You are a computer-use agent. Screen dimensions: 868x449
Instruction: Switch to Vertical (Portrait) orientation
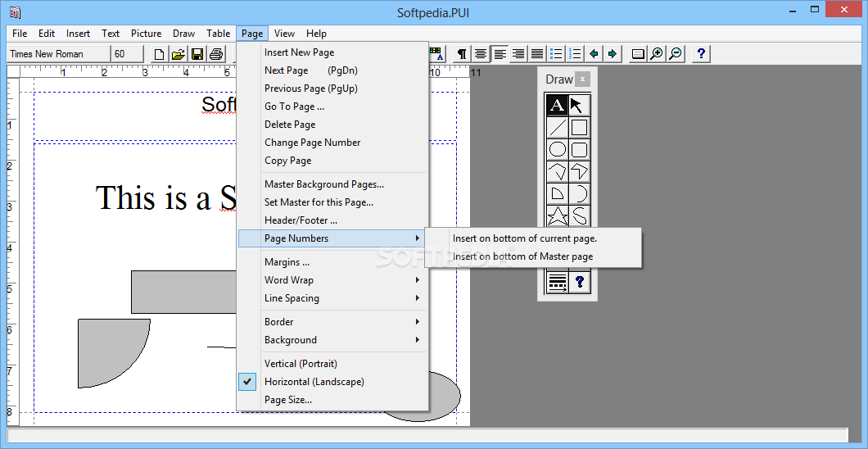(x=301, y=364)
